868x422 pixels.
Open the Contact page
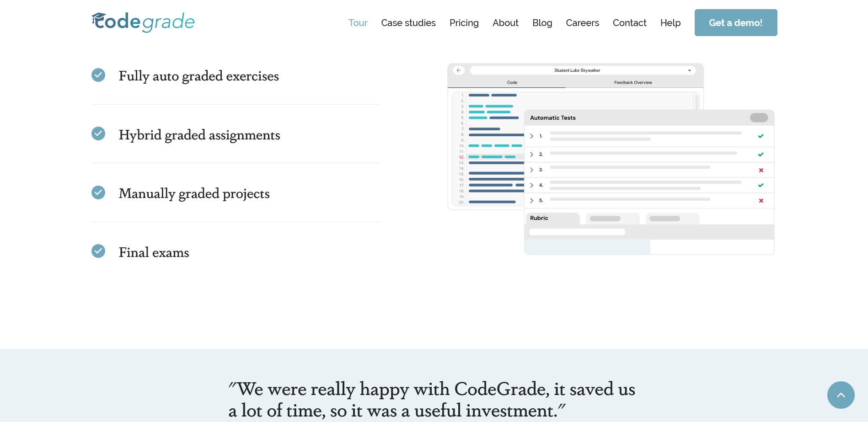[629, 23]
